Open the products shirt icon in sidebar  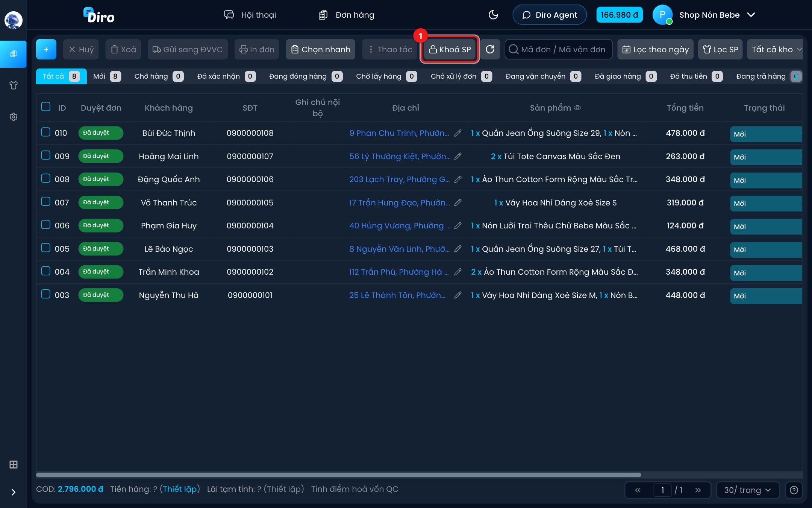(x=14, y=85)
